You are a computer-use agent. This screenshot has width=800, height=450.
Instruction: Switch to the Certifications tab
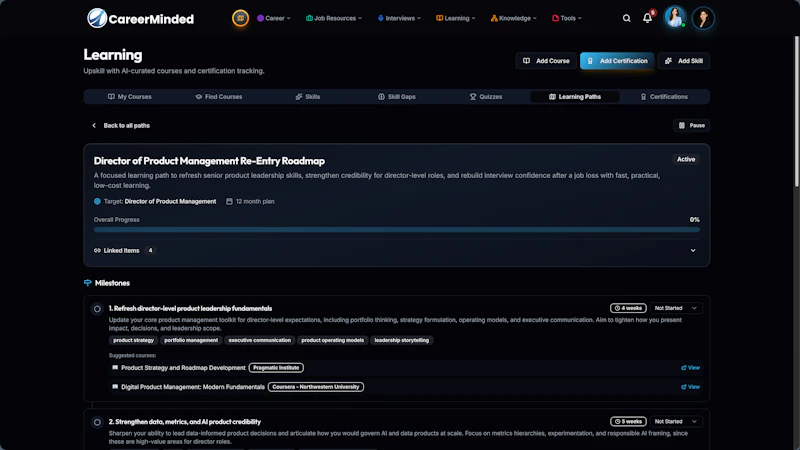tap(664, 96)
